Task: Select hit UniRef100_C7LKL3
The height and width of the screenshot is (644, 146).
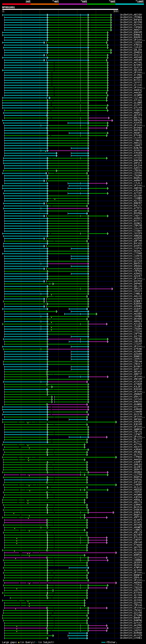Action: point(131,183)
